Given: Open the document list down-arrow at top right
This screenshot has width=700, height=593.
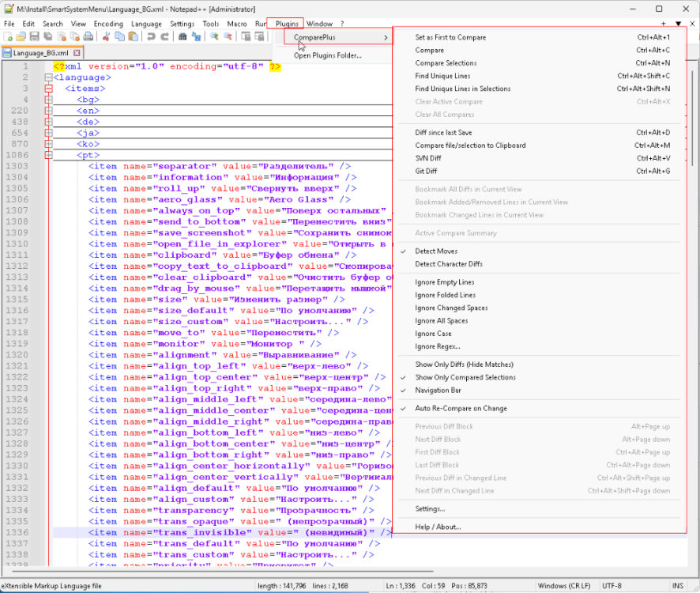Looking at the screenshot, I should coord(678,24).
